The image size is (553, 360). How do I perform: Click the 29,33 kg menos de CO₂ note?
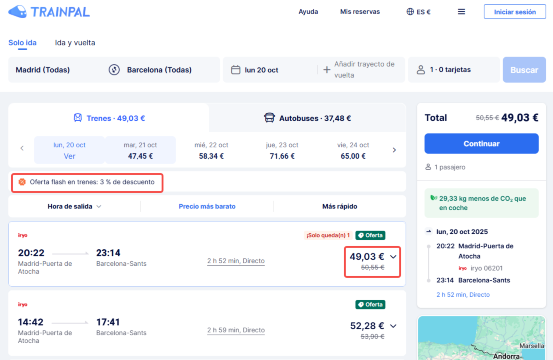(x=482, y=203)
